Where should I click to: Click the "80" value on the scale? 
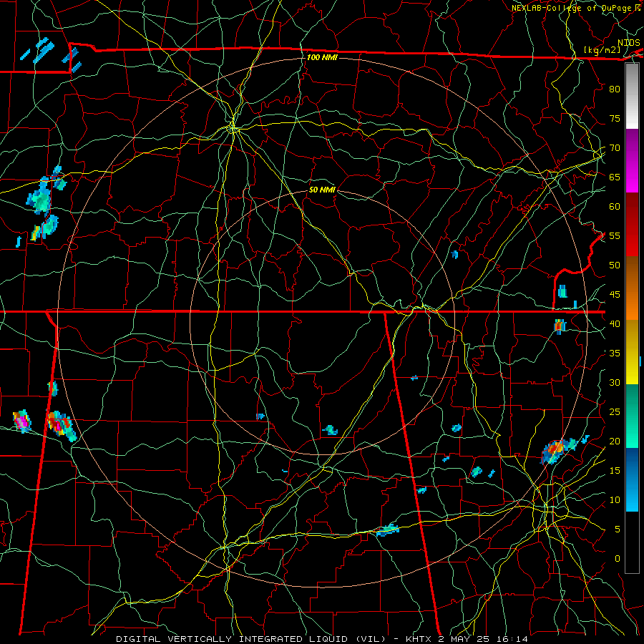[x=615, y=89]
